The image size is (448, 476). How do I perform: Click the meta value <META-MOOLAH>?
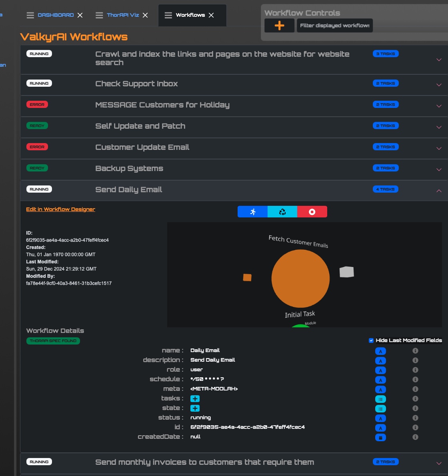[214, 388]
